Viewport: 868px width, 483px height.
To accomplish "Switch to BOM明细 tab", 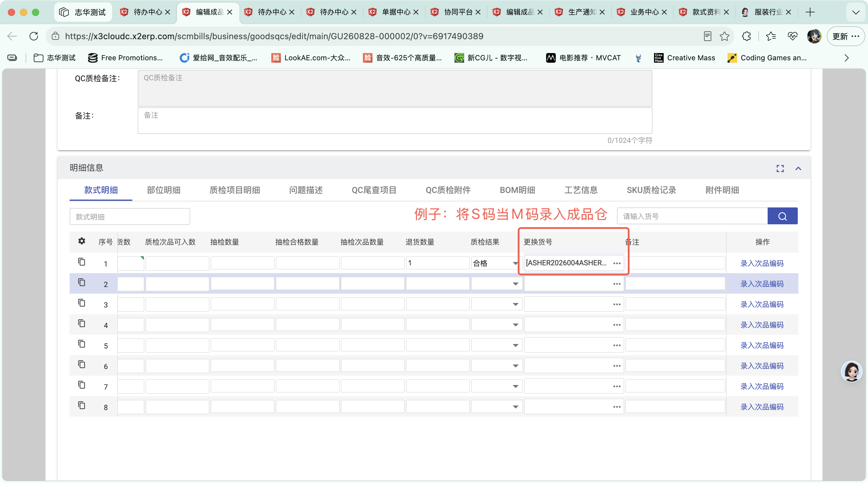I will [x=517, y=190].
